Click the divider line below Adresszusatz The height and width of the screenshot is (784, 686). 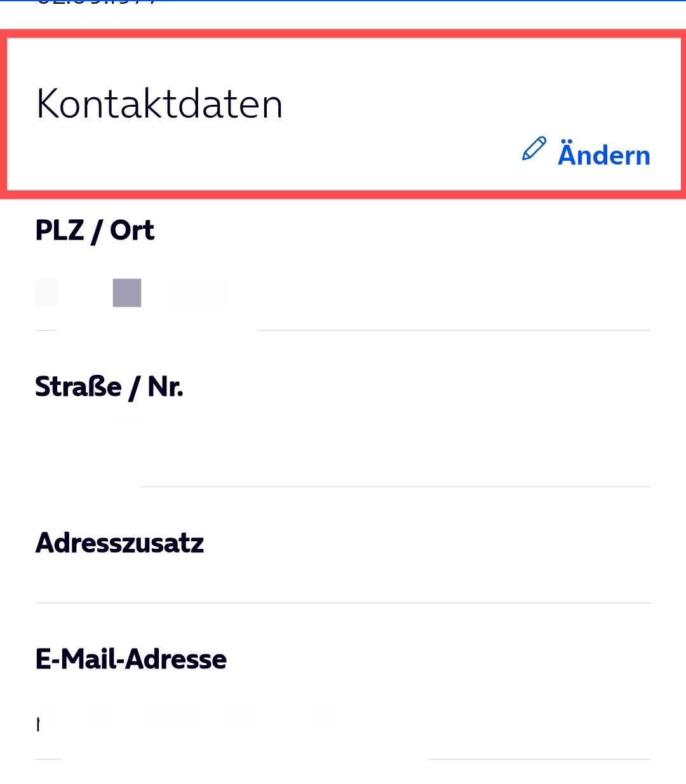tap(343, 602)
